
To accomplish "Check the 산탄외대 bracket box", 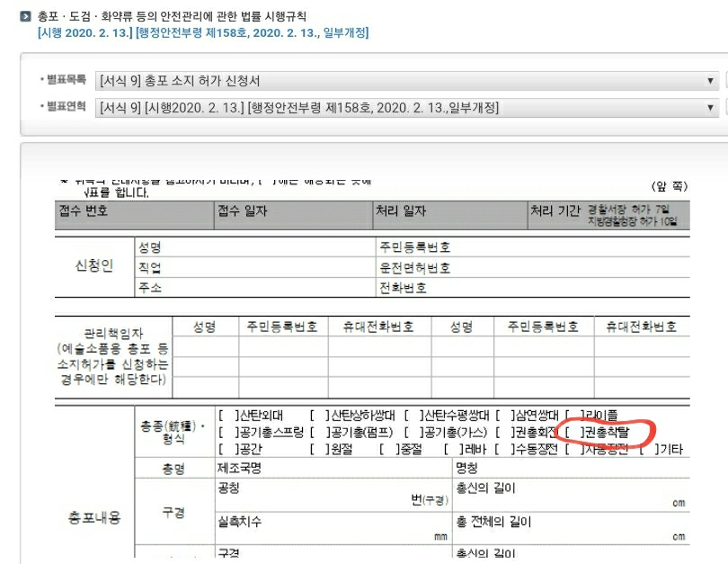I will (227, 416).
